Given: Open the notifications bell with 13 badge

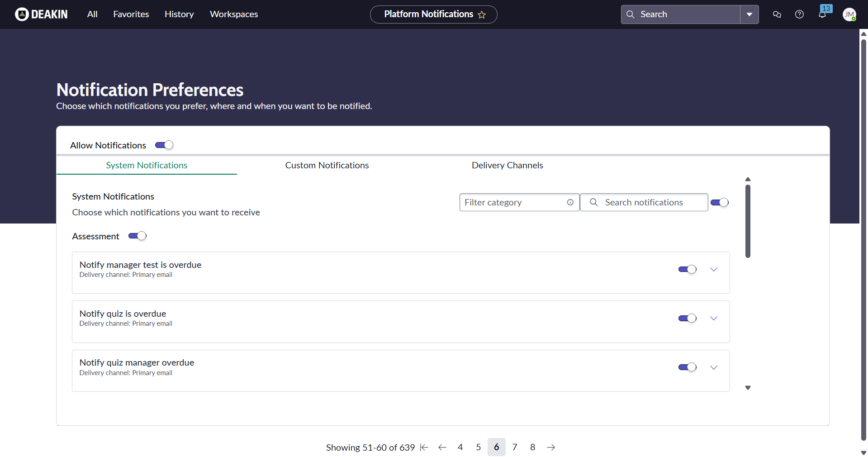Looking at the screenshot, I should (x=822, y=14).
